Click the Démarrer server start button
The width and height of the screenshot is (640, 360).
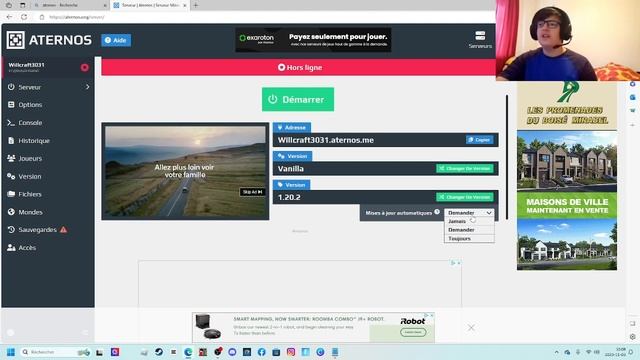[298, 99]
